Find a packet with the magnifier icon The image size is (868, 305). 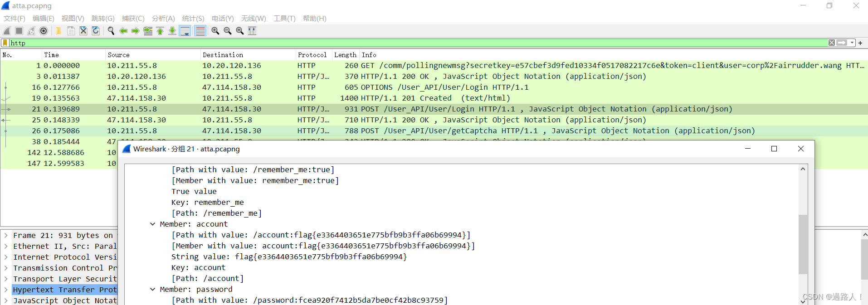point(111,31)
